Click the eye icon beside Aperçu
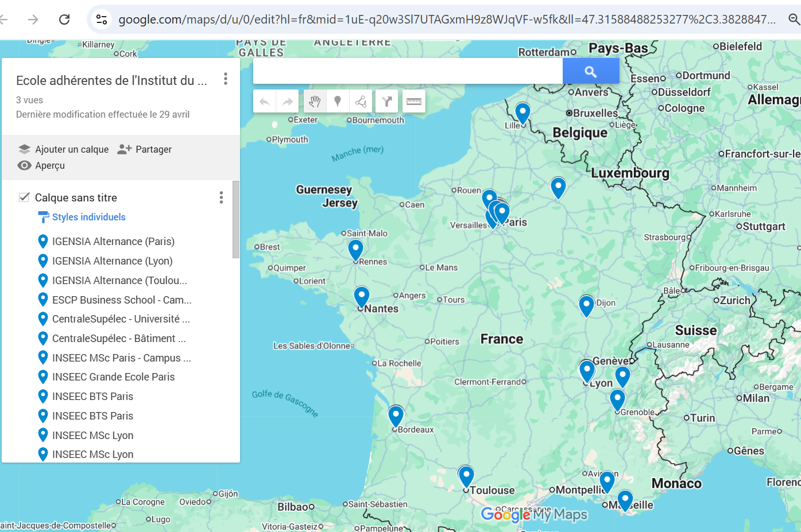The width and height of the screenshot is (801, 532). click(24, 165)
